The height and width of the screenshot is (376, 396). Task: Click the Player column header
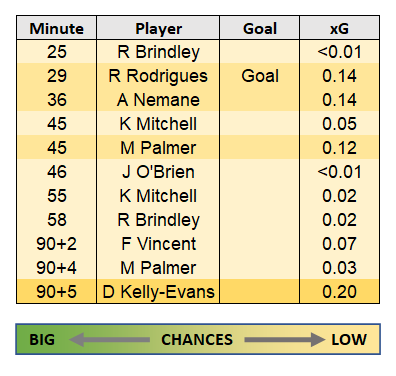tap(158, 28)
